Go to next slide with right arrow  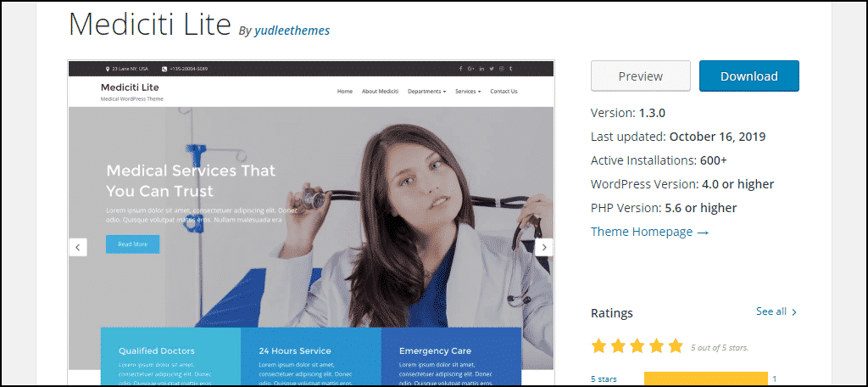click(x=544, y=247)
